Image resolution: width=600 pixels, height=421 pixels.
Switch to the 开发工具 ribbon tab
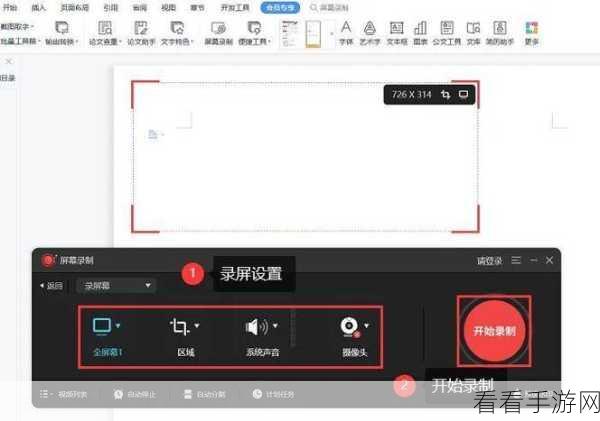235,7
